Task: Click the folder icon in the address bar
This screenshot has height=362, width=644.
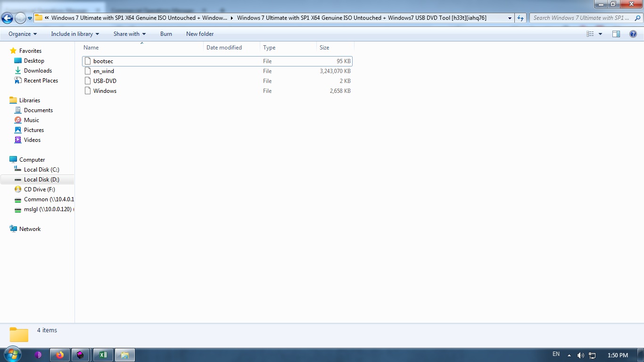Action: pyautogui.click(x=39, y=18)
